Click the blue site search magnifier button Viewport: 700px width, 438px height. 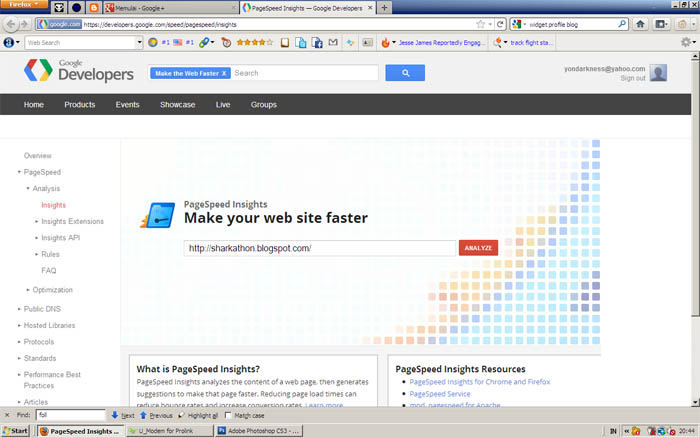click(x=405, y=73)
